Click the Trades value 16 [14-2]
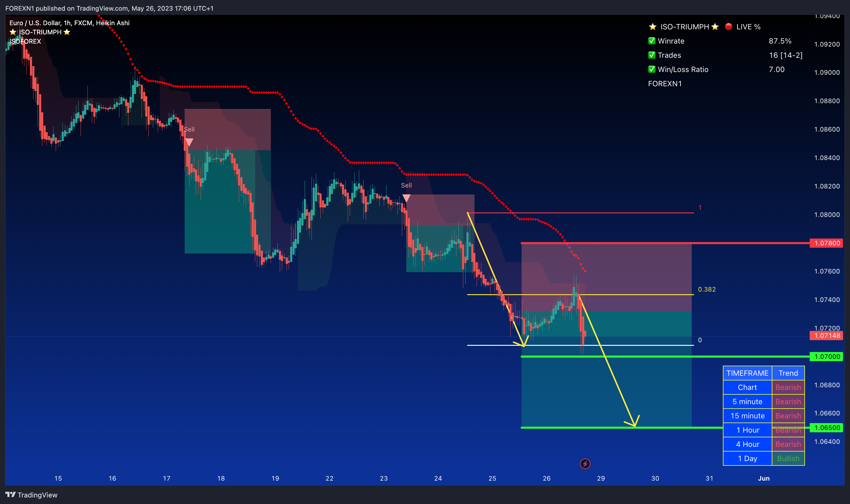 click(786, 55)
